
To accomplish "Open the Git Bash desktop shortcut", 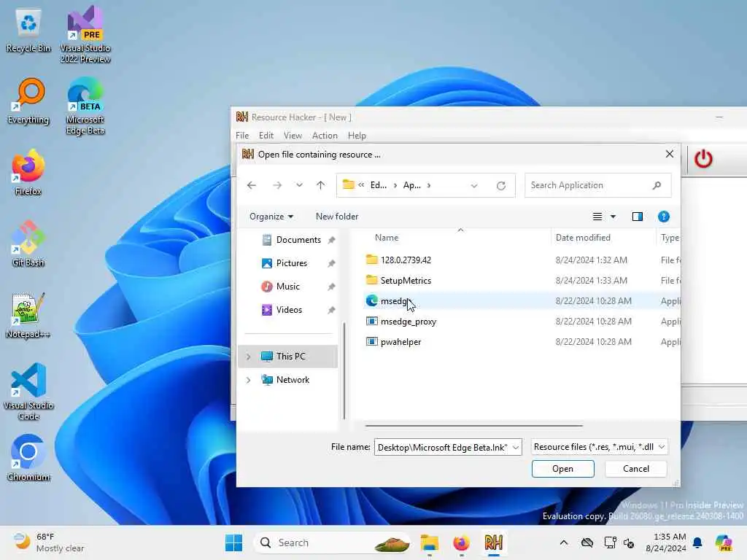I will point(28,244).
